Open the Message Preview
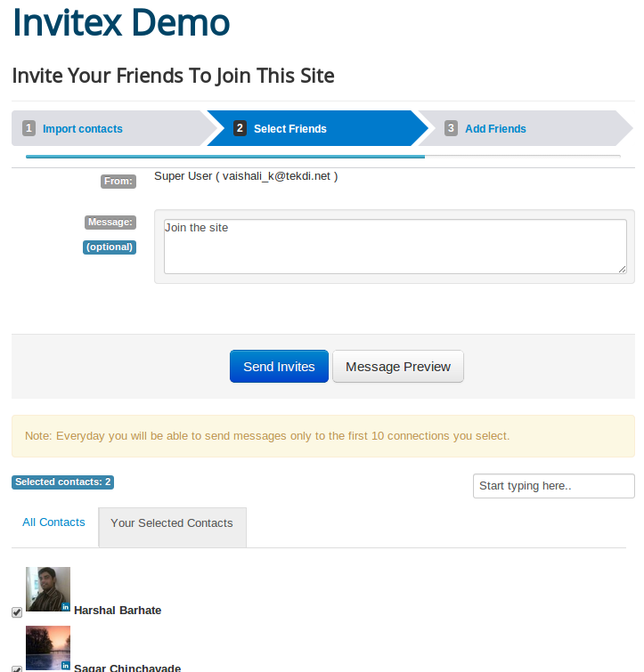Screen dimensions: 644x672 click(398, 367)
